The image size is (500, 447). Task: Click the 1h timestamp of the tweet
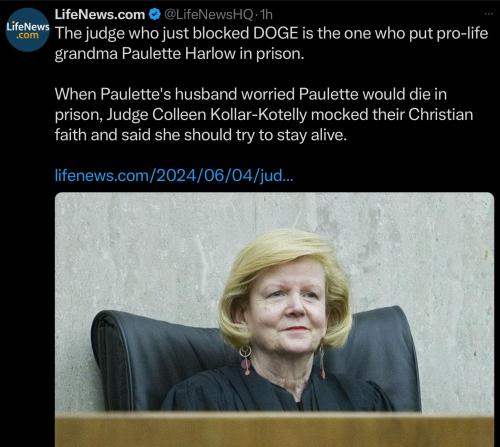tap(266, 14)
